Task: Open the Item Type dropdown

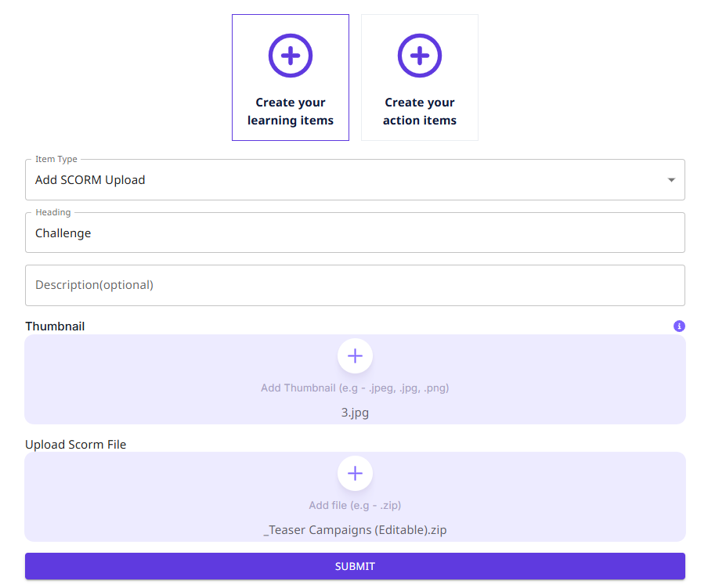Action: 355,179
